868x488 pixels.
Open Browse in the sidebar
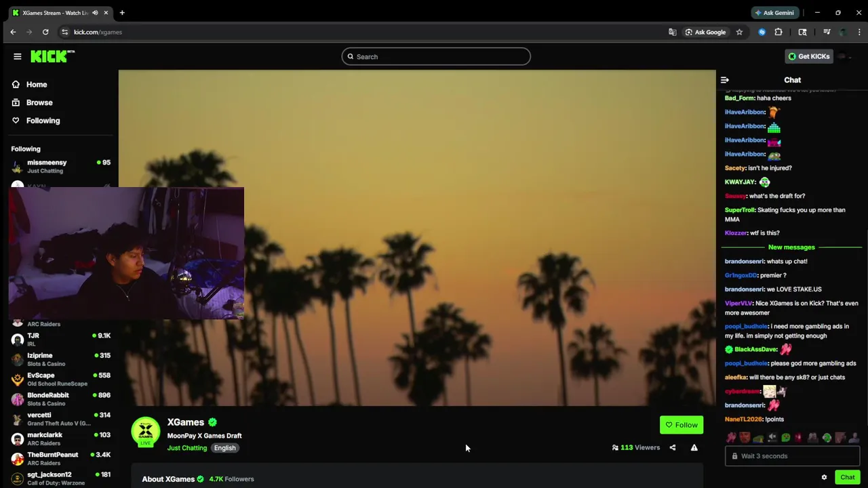tap(39, 102)
